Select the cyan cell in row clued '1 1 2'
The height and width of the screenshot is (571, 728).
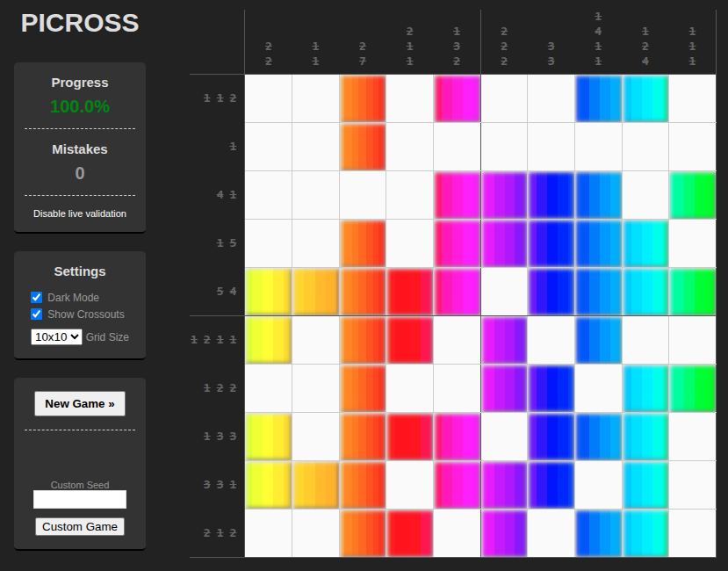(x=645, y=98)
